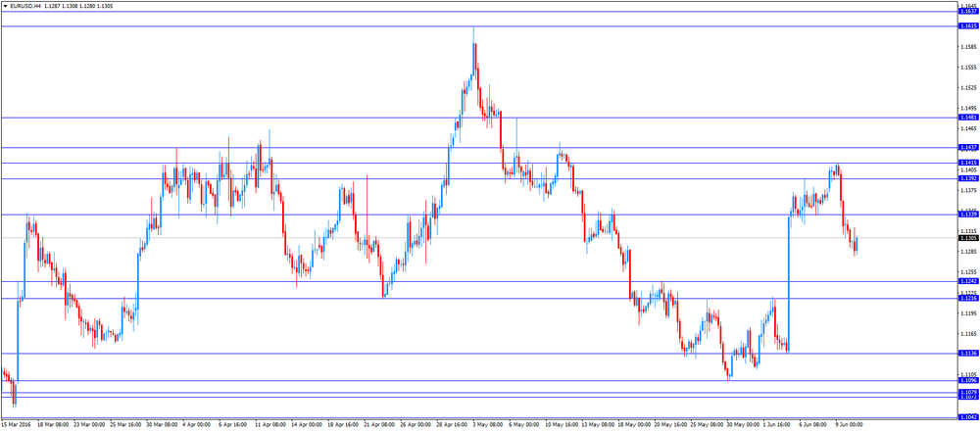
Task: Click the 1.1585 price scale value
Action: coord(968,46)
